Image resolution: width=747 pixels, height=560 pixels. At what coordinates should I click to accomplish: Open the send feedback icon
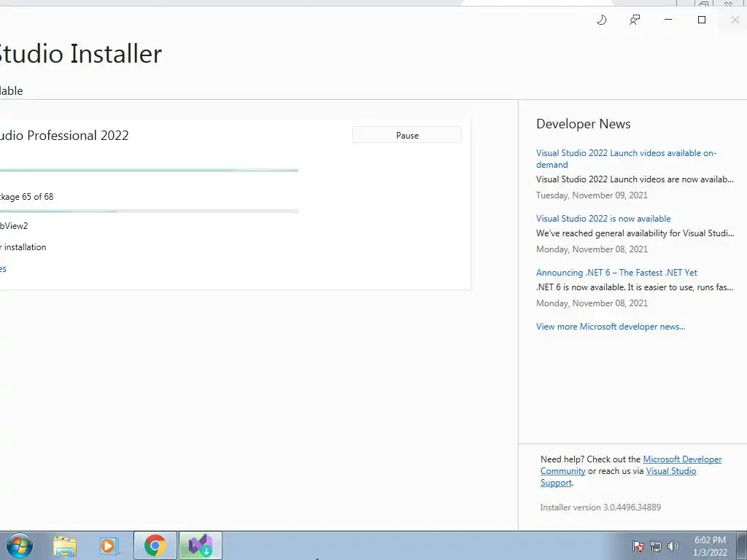pyautogui.click(x=635, y=20)
